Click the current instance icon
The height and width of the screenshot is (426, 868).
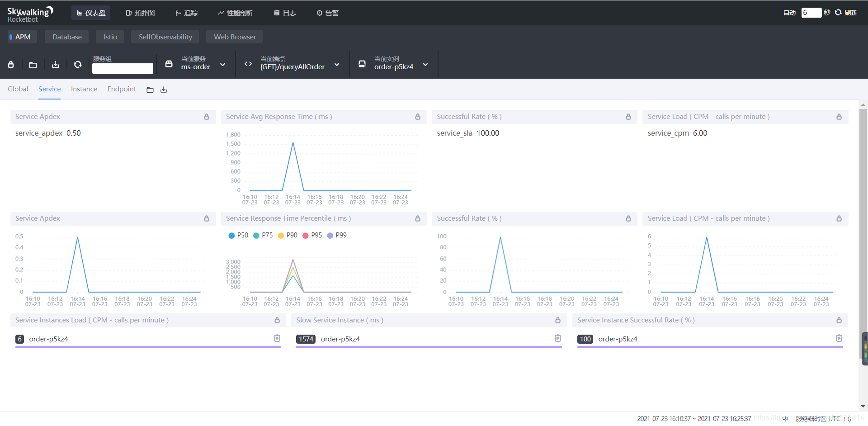pyautogui.click(x=362, y=64)
